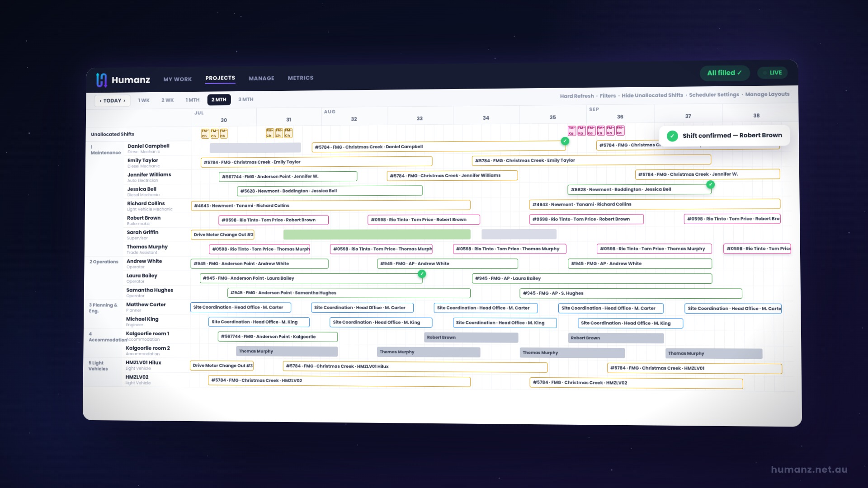Select week 36 in the timeline header
868x488 pixels.
[620, 117]
